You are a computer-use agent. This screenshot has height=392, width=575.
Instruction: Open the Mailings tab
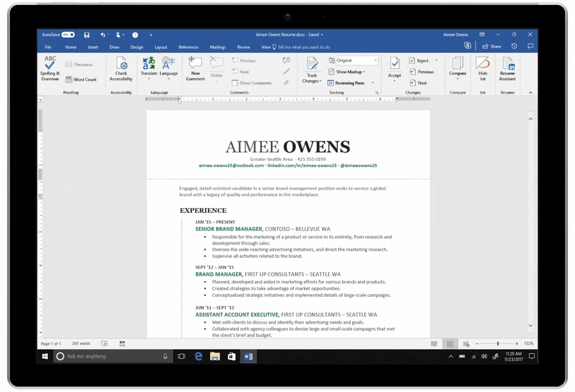(x=217, y=47)
